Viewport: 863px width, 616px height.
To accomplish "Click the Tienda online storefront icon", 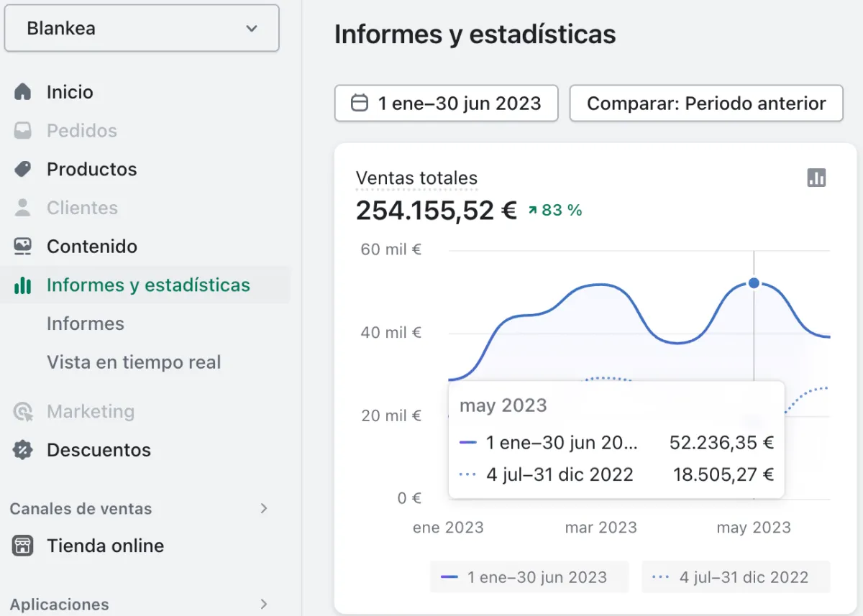I will (23, 546).
